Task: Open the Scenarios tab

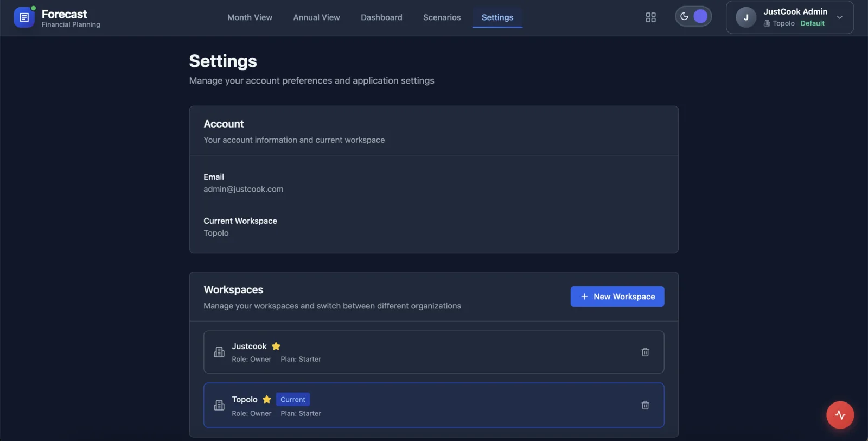Action: pyautogui.click(x=442, y=17)
